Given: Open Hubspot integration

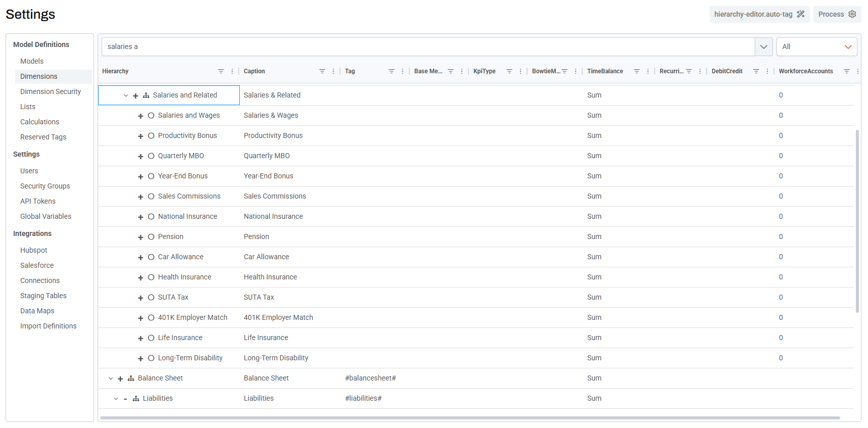Looking at the screenshot, I should pyautogui.click(x=34, y=250).
